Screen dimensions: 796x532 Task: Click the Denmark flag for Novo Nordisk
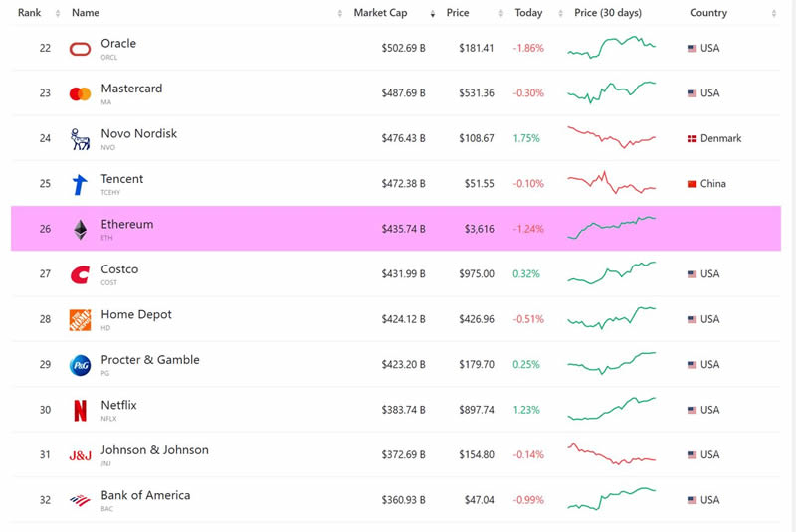tap(692, 139)
